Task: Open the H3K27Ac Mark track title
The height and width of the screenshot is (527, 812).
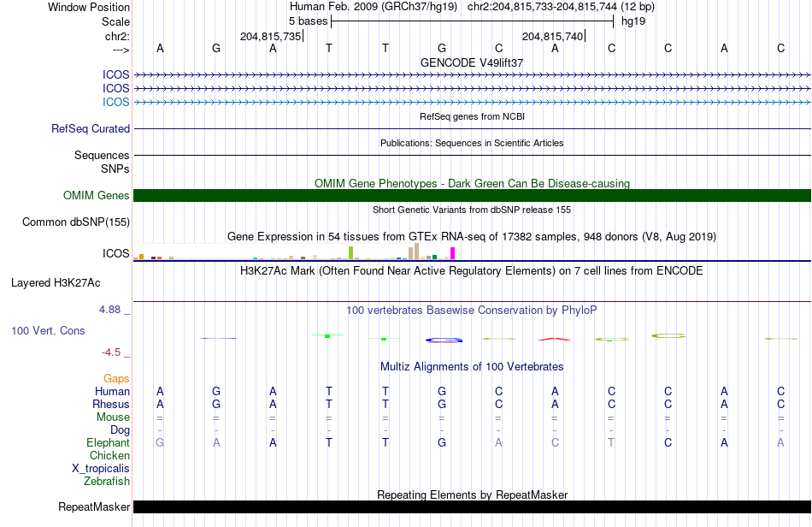Action: click(x=472, y=270)
